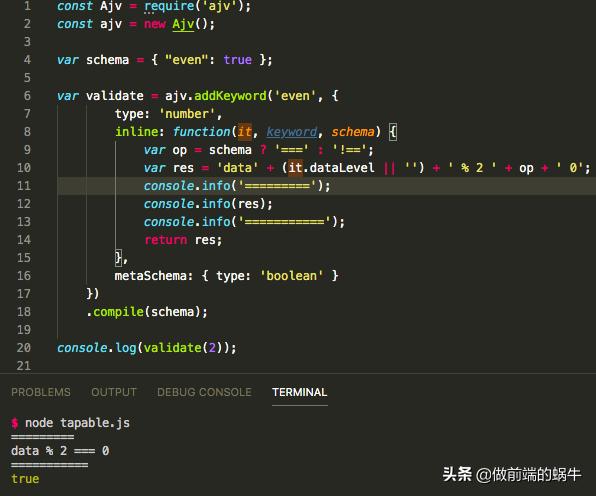Click the closing brace on line 15

click(x=119, y=257)
